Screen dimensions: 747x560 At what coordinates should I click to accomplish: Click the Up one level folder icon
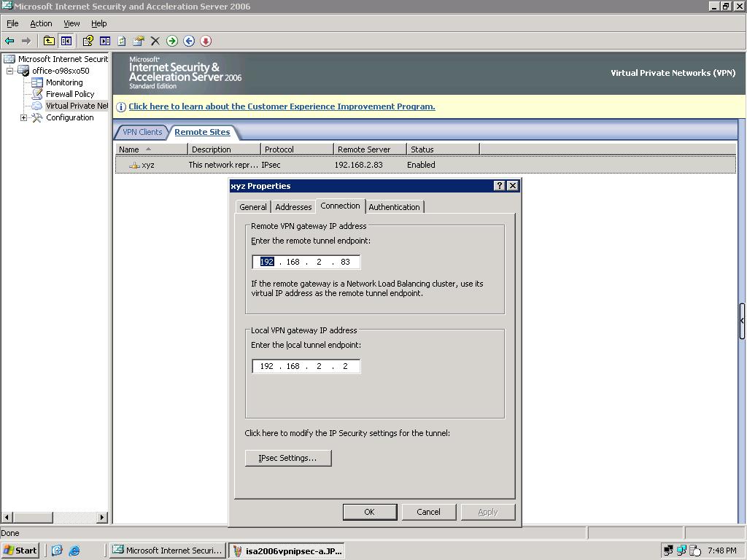(49, 41)
